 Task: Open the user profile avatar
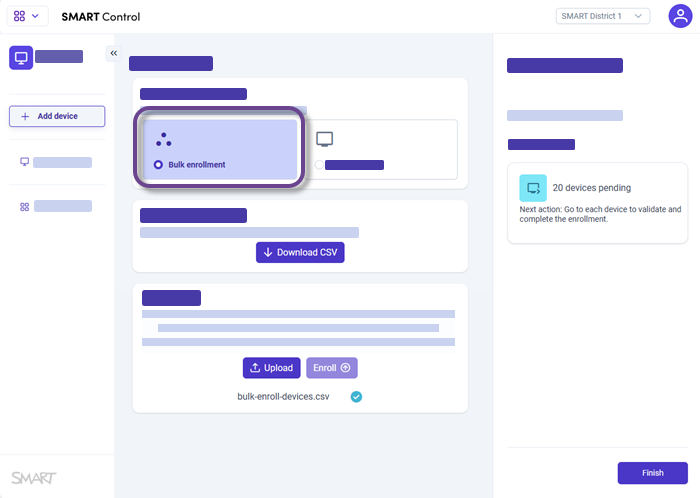click(680, 16)
